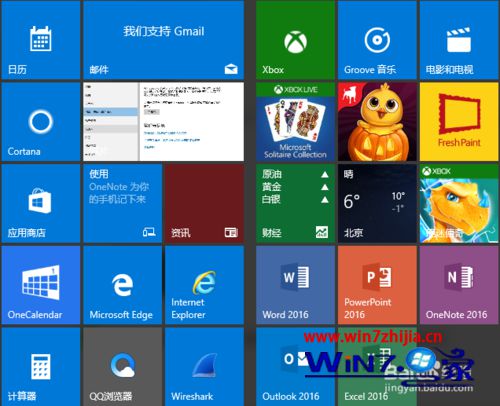
Task: Open the Calendar (日历) tile
Action: (x=41, y=40)
